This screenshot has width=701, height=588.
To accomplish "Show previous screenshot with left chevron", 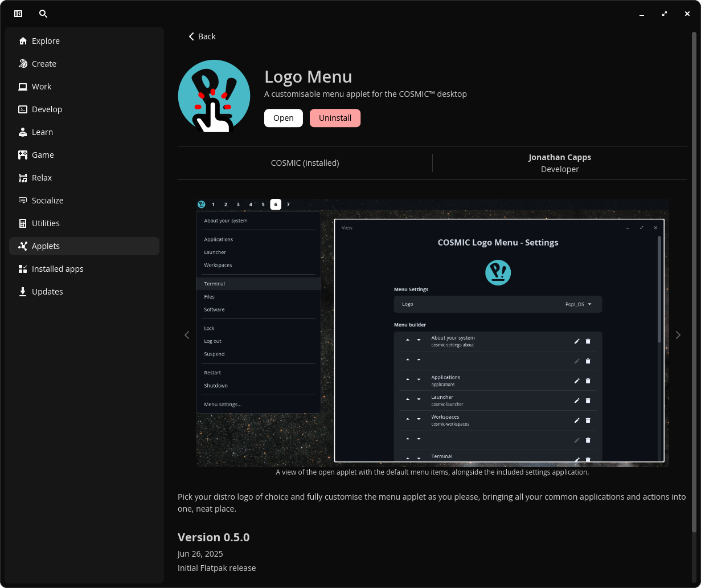I will point(187,335).
